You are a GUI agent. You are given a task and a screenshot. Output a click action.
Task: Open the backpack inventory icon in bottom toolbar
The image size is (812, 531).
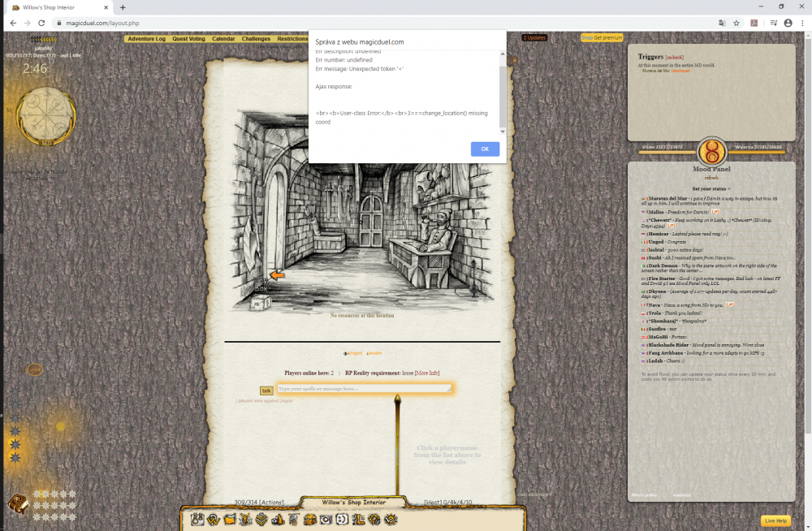tap(309, 520)
